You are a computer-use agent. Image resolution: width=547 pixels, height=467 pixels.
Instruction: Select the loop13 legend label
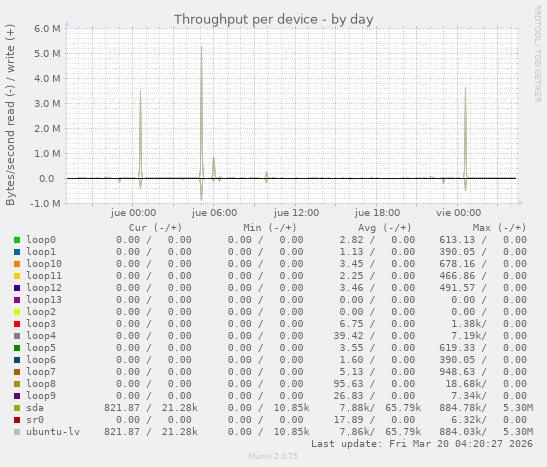coord(44,300)
